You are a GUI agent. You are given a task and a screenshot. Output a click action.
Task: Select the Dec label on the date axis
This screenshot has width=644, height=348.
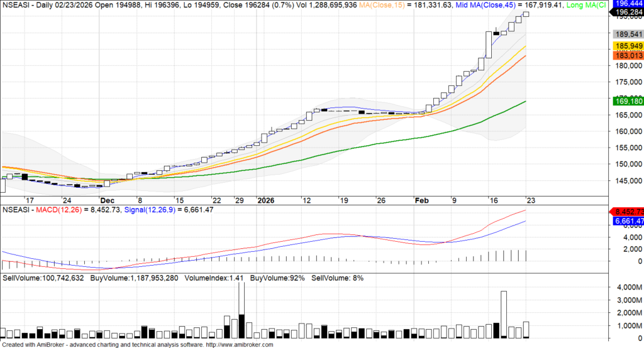click(107, 200)
